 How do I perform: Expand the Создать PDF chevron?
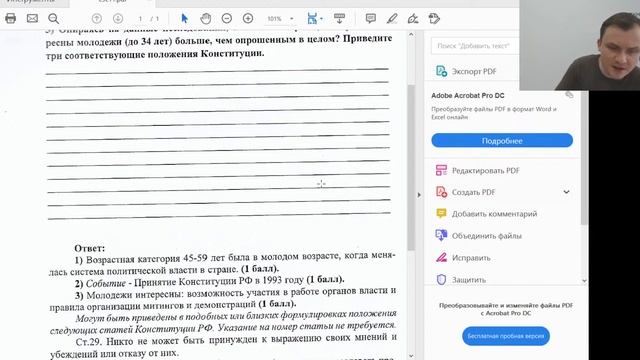567,192
